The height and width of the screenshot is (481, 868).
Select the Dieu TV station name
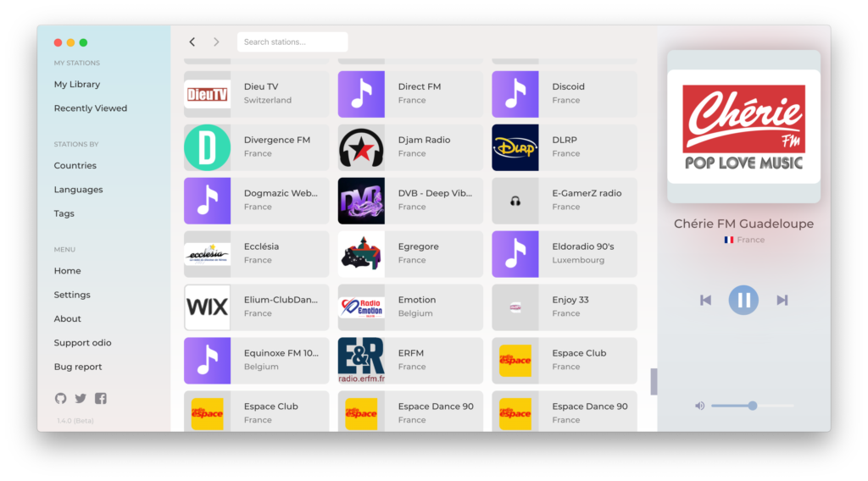(x=261, y=87)
